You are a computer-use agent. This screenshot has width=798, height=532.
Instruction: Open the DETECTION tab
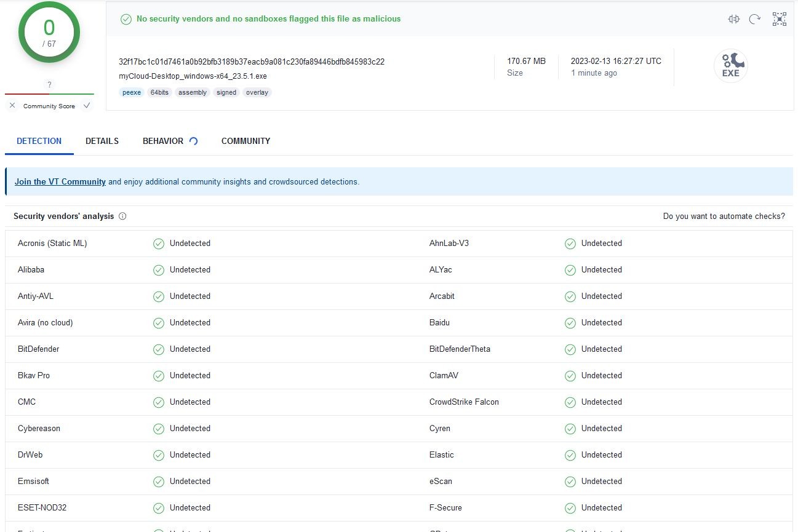tap(39, 141)
